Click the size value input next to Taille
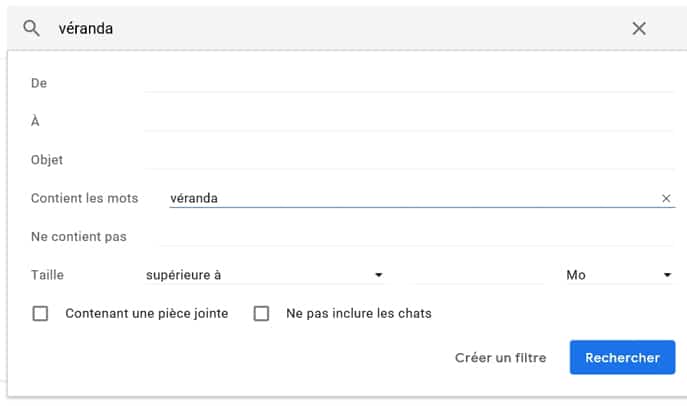Screen dimensions: 687x406 tap(480, 275)
